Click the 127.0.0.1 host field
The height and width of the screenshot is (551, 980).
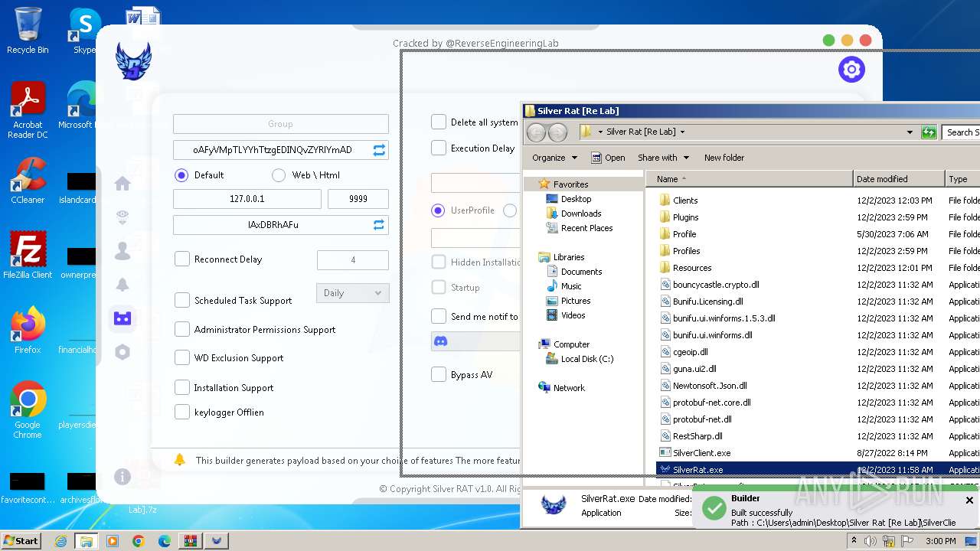[x=247, y=199]
